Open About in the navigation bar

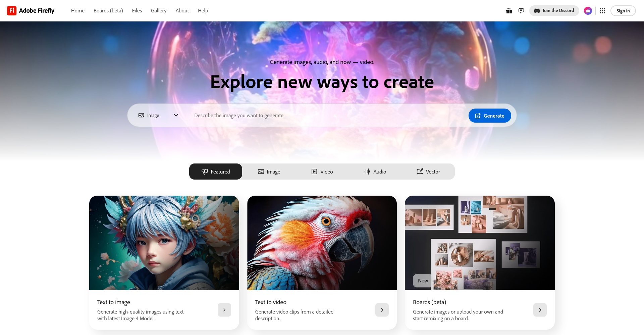182,11
